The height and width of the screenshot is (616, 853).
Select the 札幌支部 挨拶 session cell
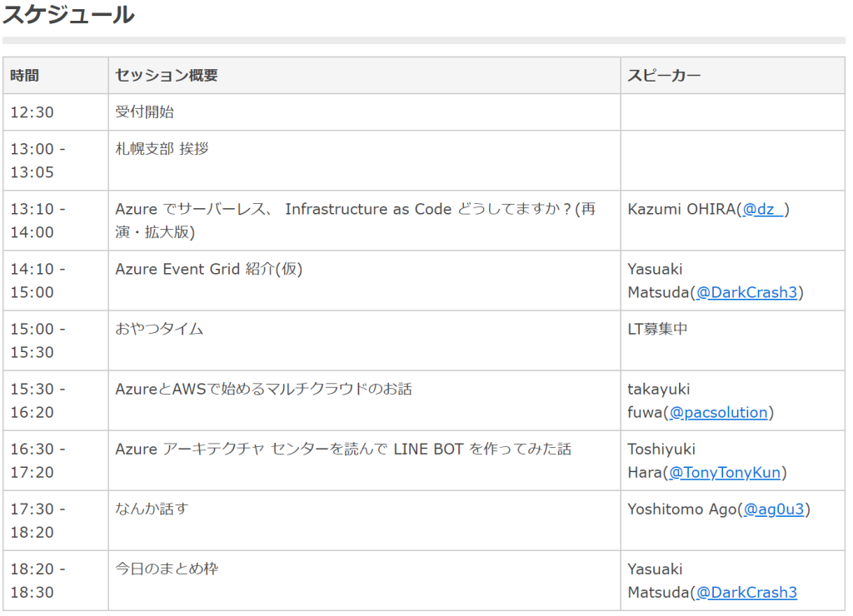(x=365, y=161)
